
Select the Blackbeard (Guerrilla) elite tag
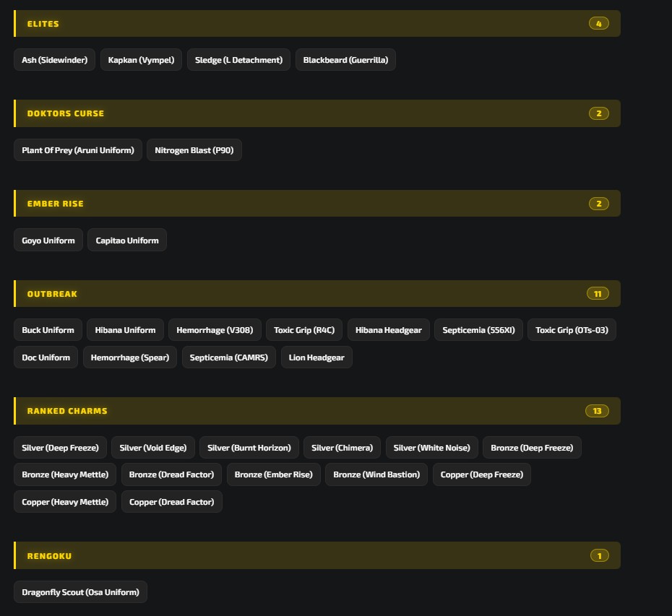(345, 60)
